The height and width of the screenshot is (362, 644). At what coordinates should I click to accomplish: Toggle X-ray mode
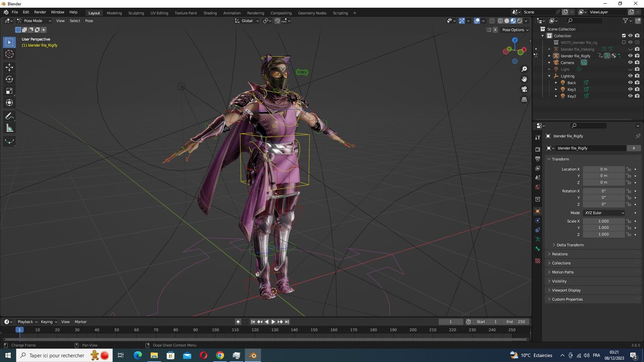point(492,21)
